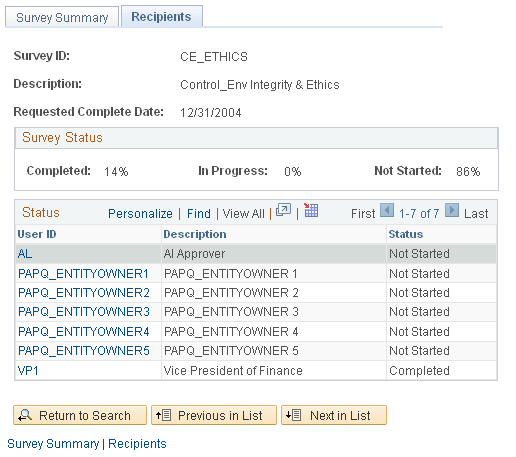This screenshot has width=516, height=457.
Task: Open Find in Status grid
Action: [199, 213]
